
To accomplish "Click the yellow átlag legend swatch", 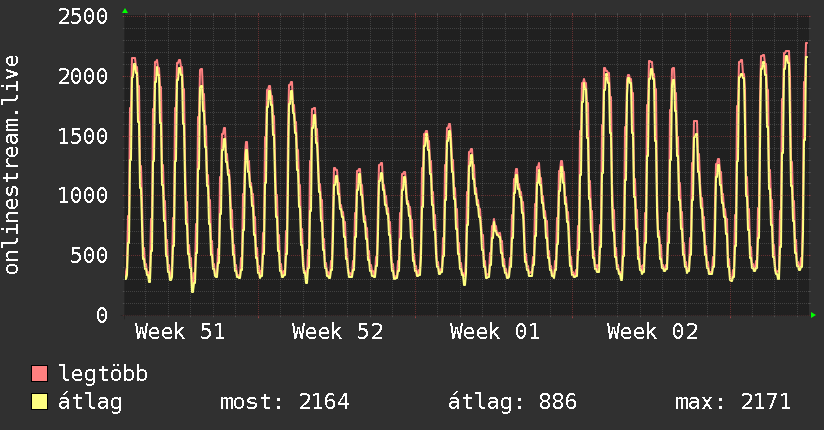I will pyautogui.click(x=39, y=402).
